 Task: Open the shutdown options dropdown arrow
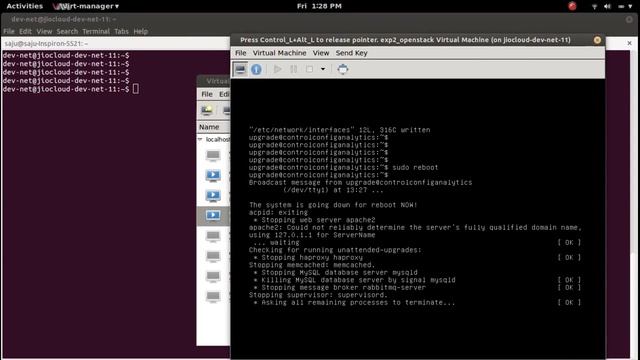coord(323,69)
